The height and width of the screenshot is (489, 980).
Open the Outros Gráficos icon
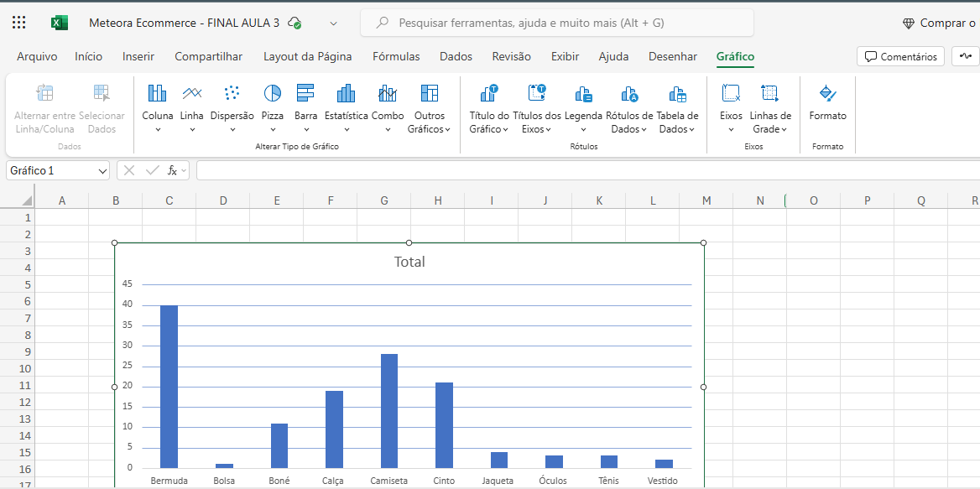click(430, 93)
